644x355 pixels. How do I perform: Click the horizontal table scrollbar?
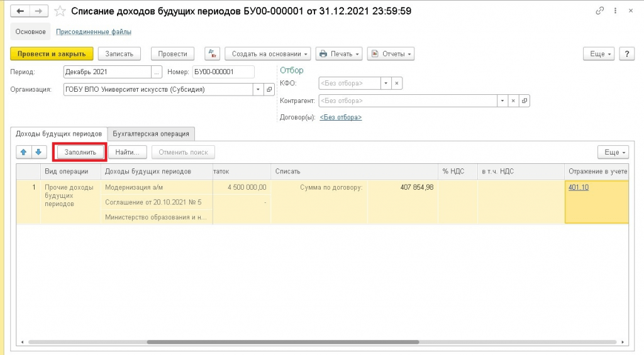(283, 342)
